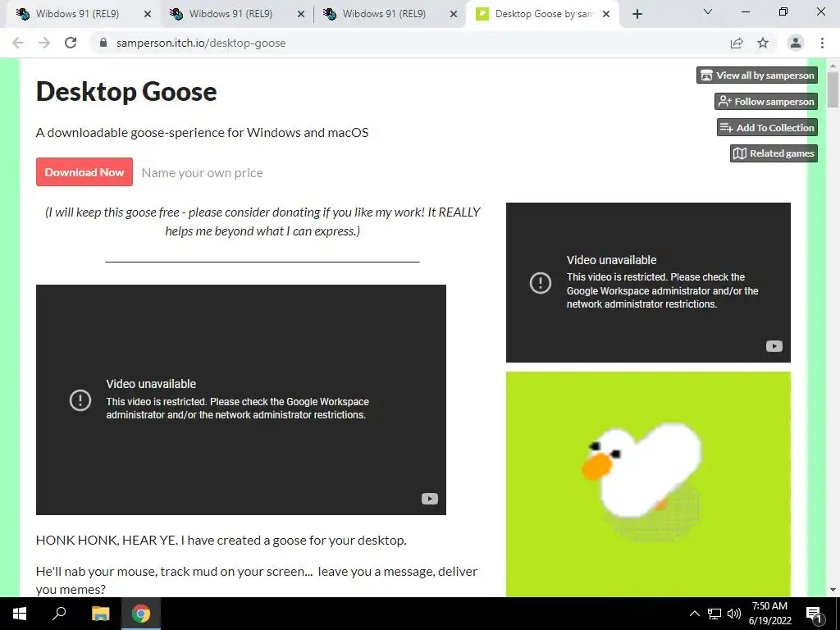Click the Desktop Goose page title

click(x=126, y=91)
